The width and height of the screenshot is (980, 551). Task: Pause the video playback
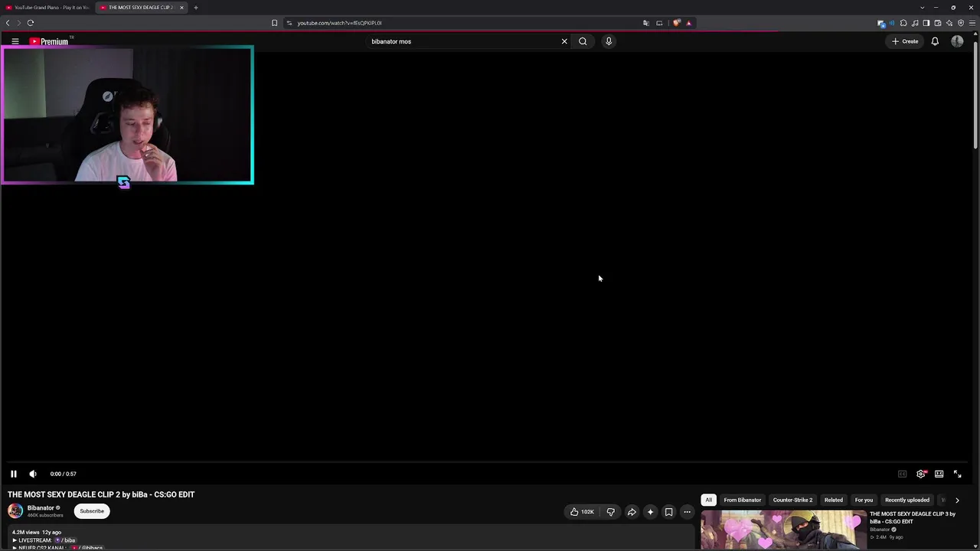click(x=14, y=474)
